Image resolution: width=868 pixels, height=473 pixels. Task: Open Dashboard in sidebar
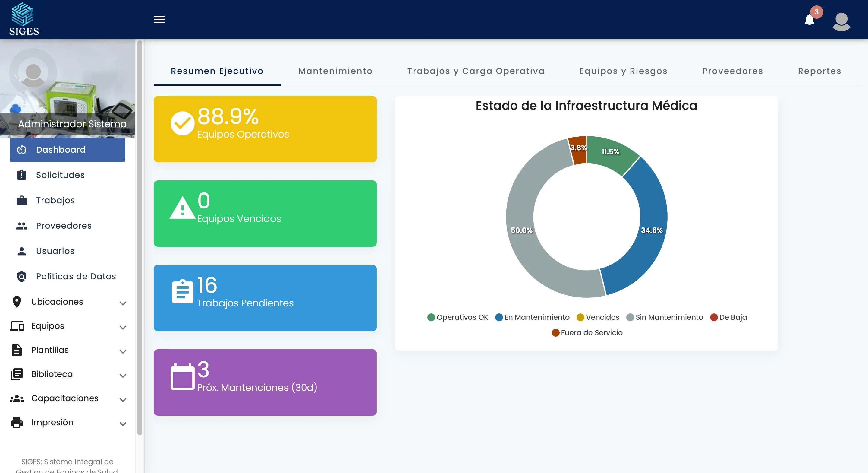click(68, 150)
